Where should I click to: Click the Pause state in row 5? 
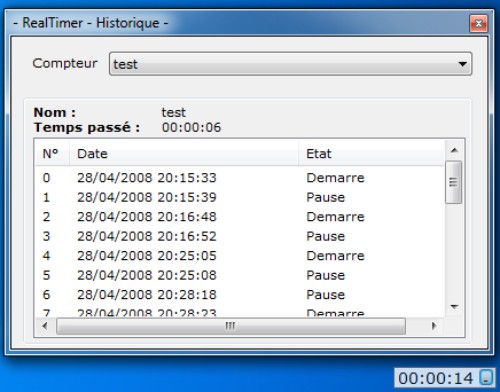click(326, 275)
